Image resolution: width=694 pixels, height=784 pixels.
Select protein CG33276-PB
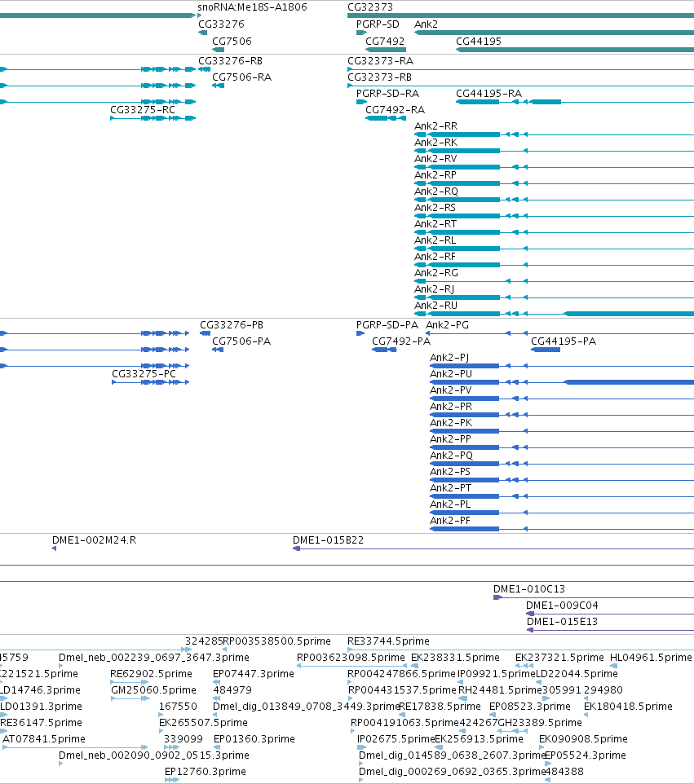pyautogui.click(x=232, y=325)
